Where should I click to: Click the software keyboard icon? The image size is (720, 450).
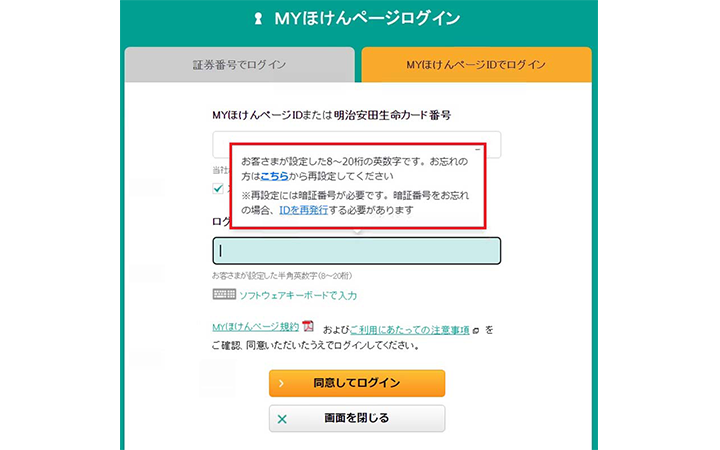pos(223,295)
